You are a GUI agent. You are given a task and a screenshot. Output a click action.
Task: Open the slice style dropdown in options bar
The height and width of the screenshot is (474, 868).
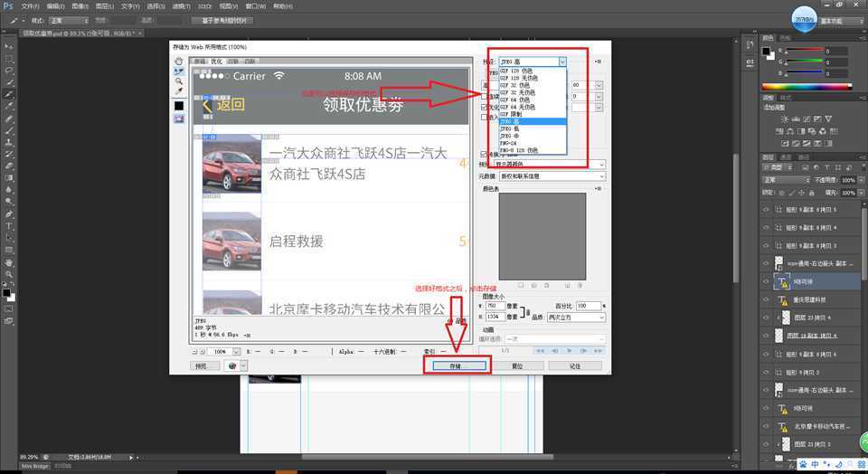coord(68,21)
